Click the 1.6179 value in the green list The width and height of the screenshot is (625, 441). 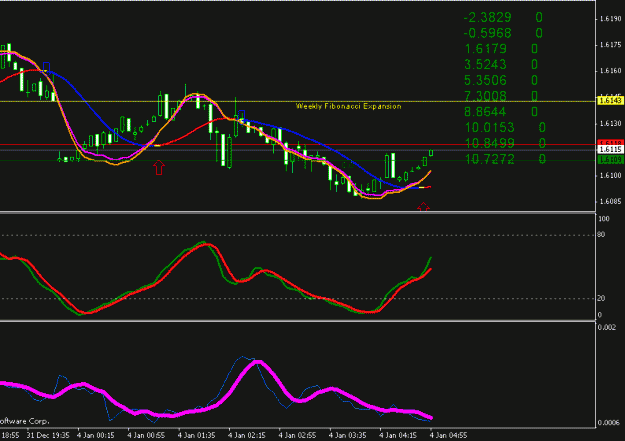tap(485, 49)
